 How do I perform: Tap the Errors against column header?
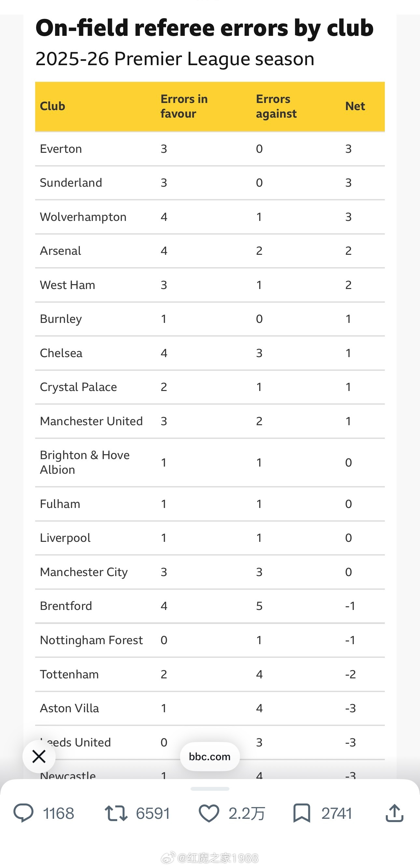pyautogui.click(x=276, y=106)
